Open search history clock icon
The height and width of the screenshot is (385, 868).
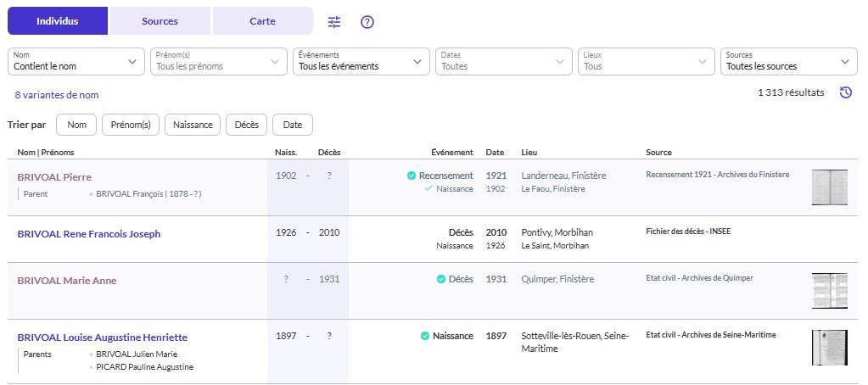click(x=845, y=93)
